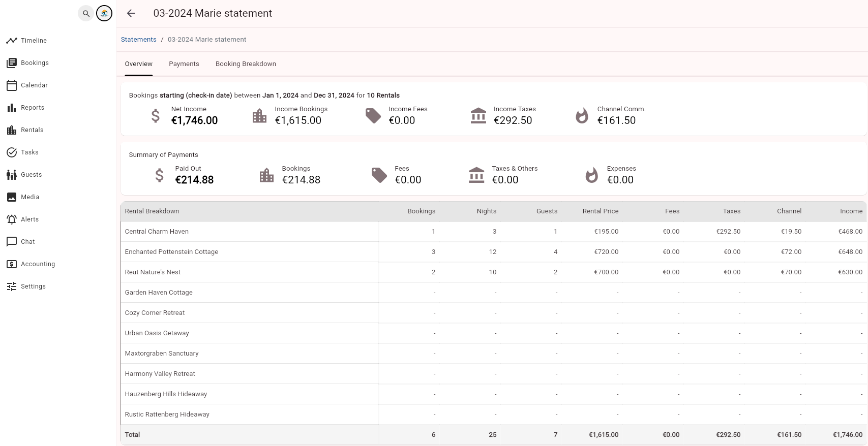Click the Statements breadcrumb link
Image resolution: width=868 pixels, height=446 pixels.
point(138,40)
